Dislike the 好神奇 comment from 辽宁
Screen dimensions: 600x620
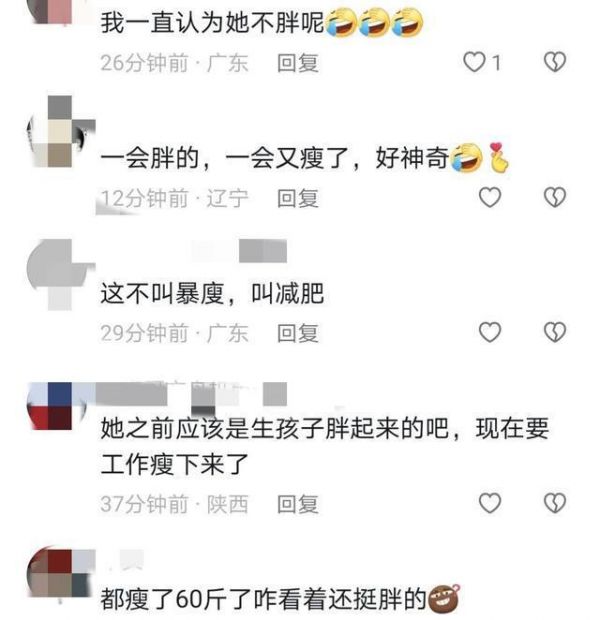pos(555,197)
